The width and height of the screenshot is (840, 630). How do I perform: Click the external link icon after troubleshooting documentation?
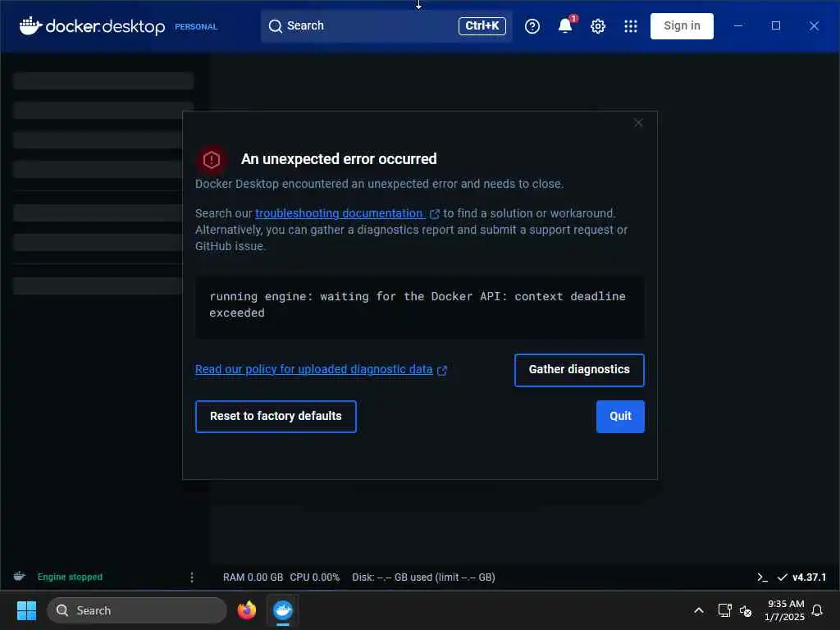pos(435,214)
